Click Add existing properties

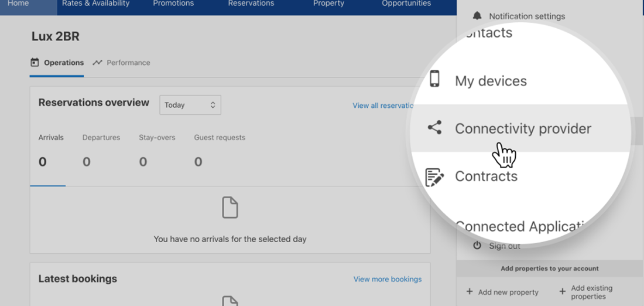[591, 292]
